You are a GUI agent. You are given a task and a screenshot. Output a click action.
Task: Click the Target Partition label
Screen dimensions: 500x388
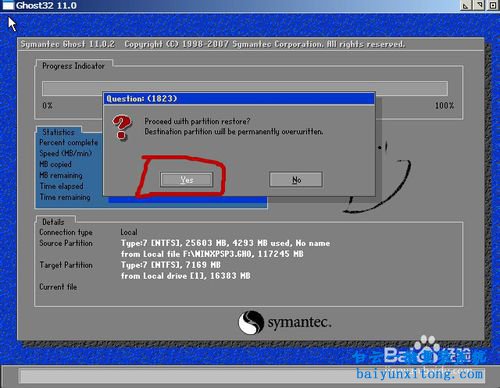(66, 265)
